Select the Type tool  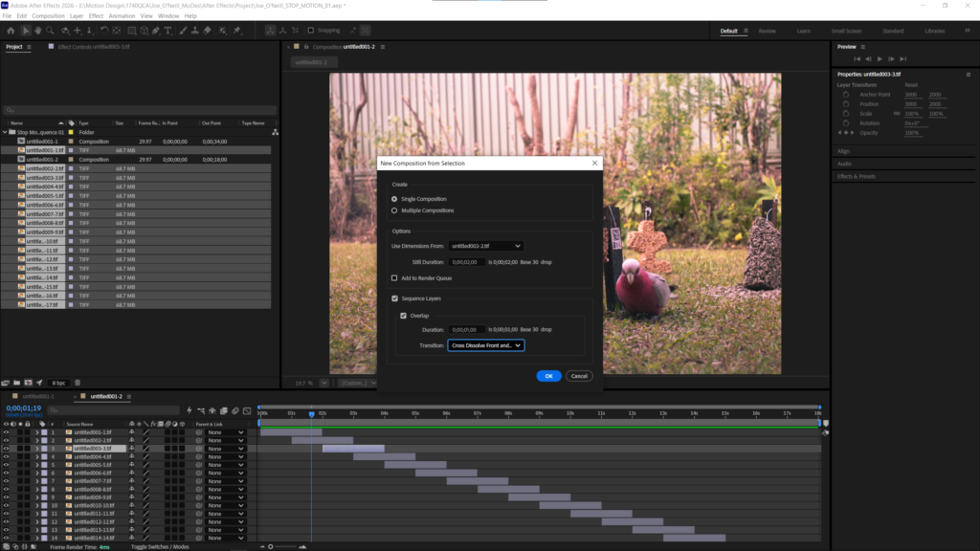pyautogui.click(x=168, y=30)
